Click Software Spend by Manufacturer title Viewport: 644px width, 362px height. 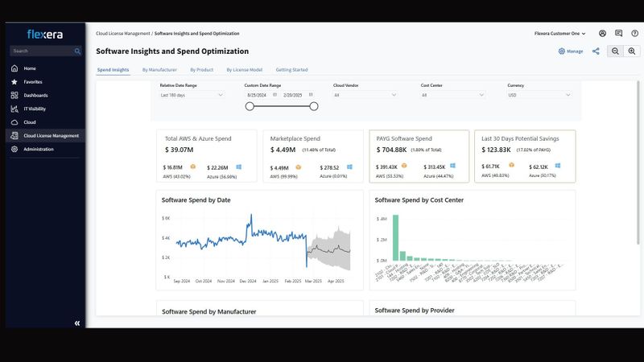[x=209, y=312]
